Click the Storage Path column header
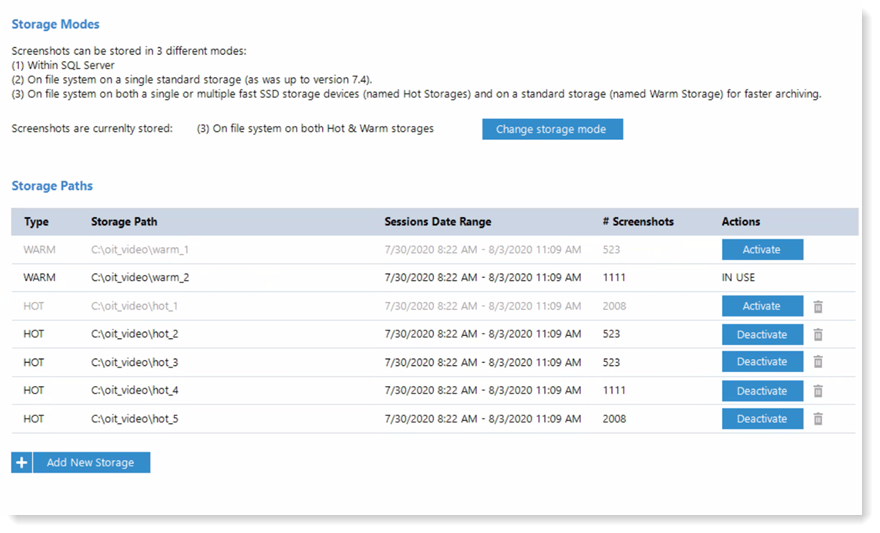 [x=124, y=222]
